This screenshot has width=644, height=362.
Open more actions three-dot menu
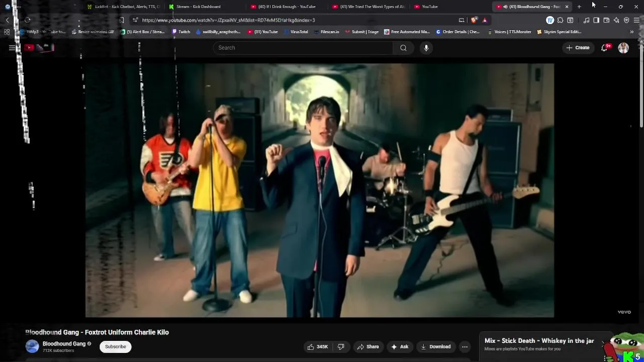click(x=465, y=346)
